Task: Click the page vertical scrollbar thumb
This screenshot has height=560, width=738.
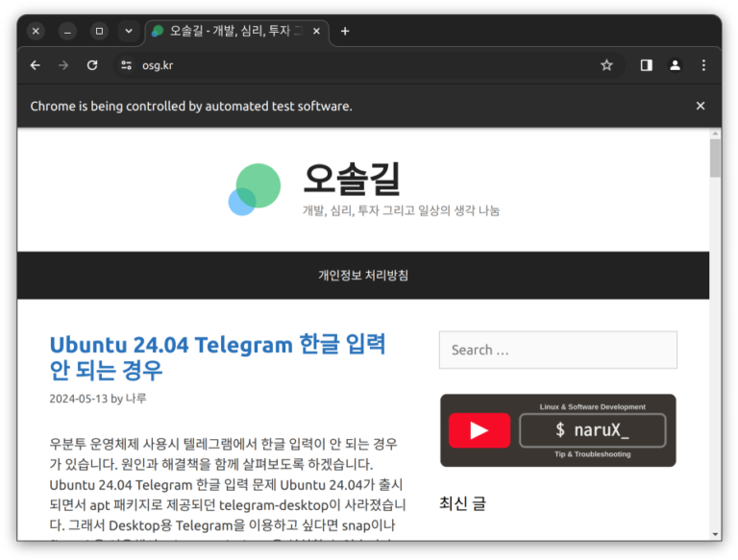Action: 715,158
